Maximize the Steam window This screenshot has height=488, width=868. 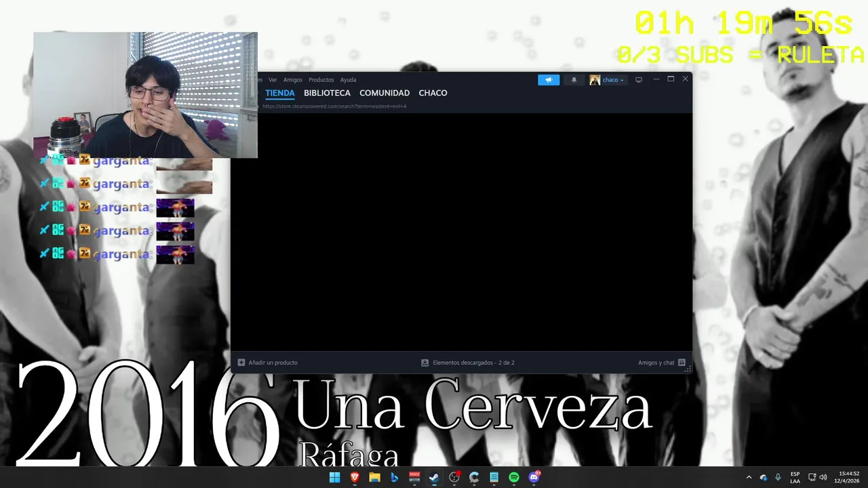(671, 79)
